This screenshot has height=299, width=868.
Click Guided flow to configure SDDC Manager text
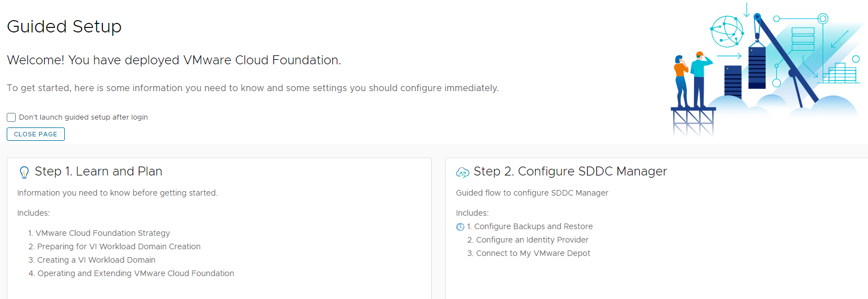click(532, 193)
